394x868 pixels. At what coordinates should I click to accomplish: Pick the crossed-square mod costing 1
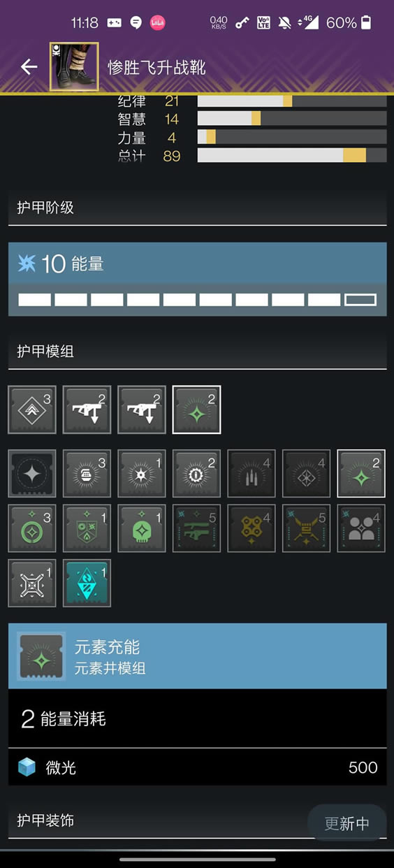[32, 583]
